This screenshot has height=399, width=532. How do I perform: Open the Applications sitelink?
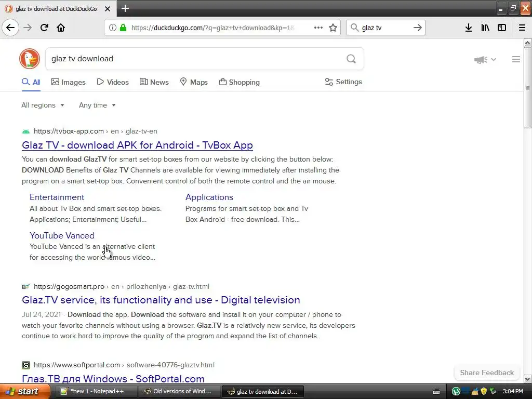[209, 197]
